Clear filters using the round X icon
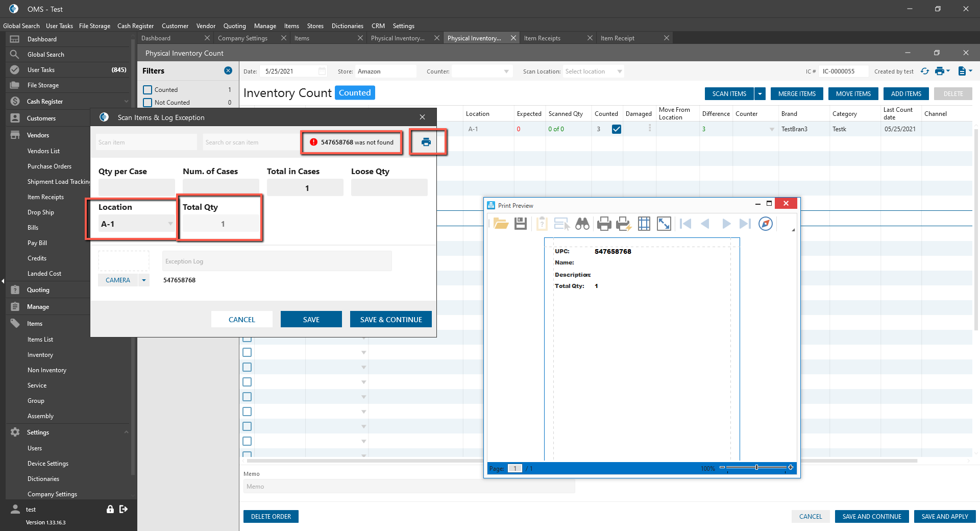 [x=228, y=70]
